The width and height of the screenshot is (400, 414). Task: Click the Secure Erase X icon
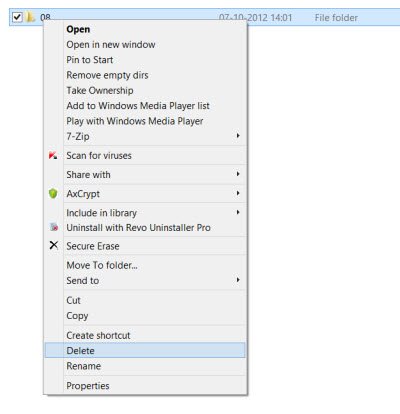coord(54,245)
